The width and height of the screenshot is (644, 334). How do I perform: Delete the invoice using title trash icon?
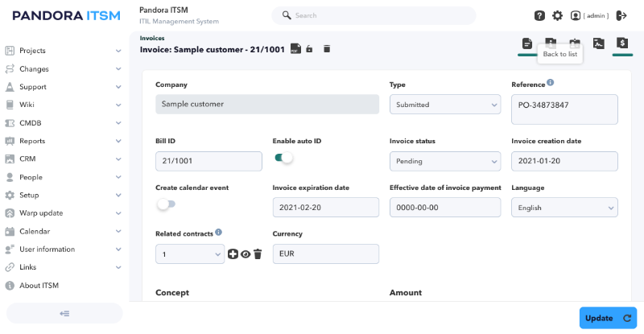click(327, 49)
